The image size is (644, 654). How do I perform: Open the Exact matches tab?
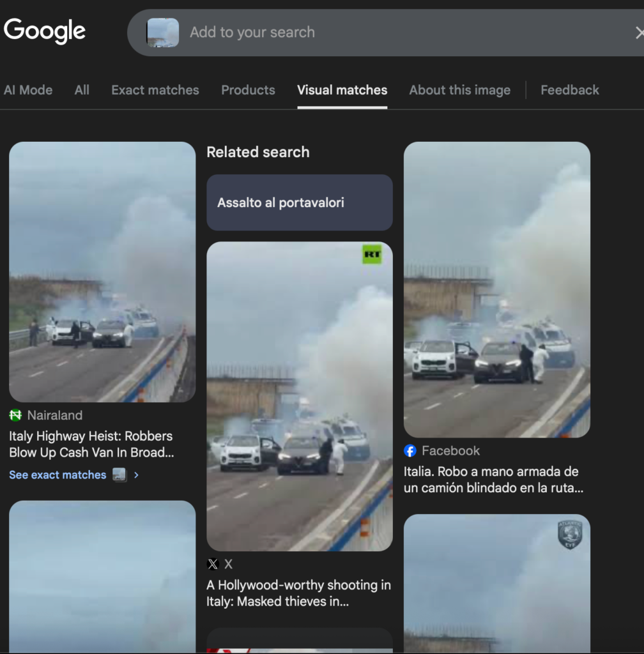[x=155, y=90]
